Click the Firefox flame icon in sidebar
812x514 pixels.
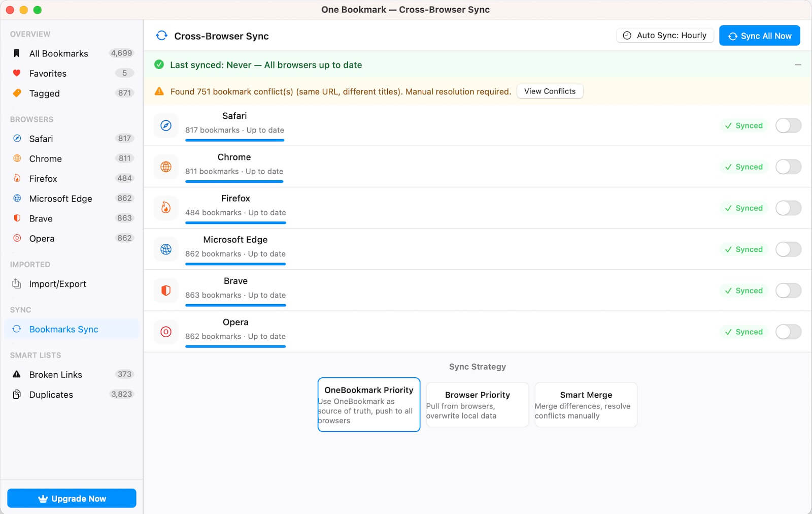tap(17, 178)
